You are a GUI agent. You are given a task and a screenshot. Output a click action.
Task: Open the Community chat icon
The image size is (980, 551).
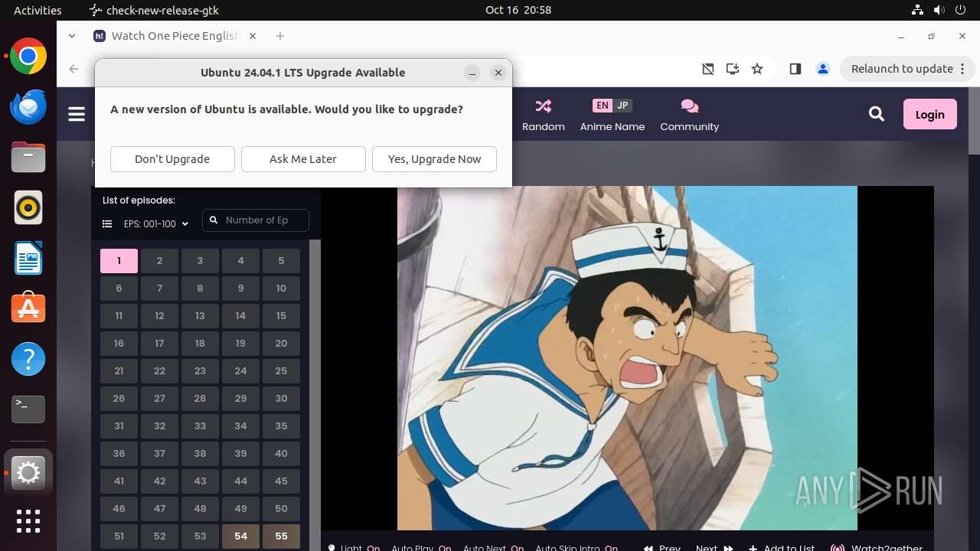tap(689, 106)
